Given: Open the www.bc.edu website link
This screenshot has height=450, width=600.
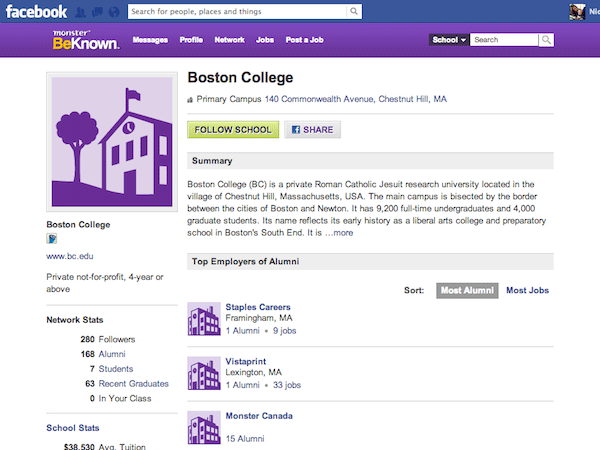Looking at the screenshot, I should [x=70, y=256].
